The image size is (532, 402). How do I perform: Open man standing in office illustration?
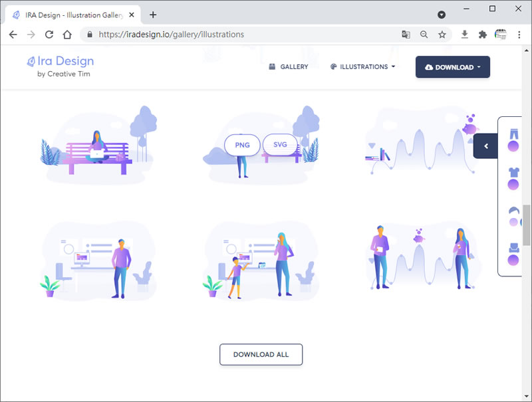click(98, 261)
